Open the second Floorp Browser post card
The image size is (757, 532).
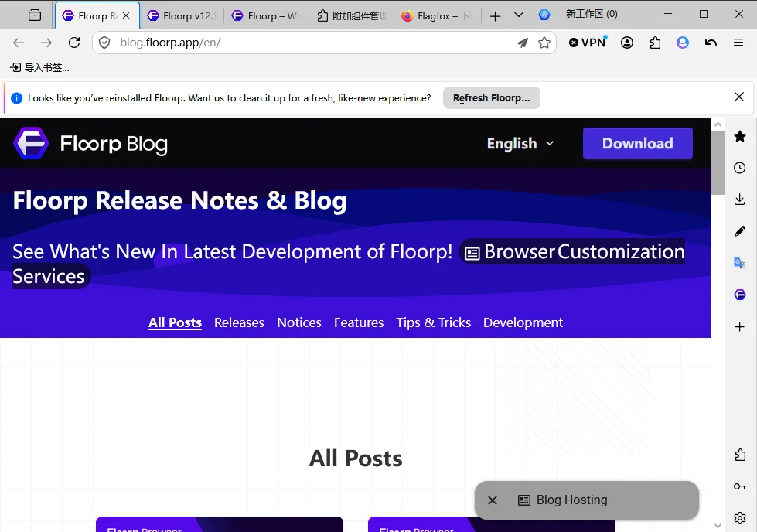click(492, 526)
